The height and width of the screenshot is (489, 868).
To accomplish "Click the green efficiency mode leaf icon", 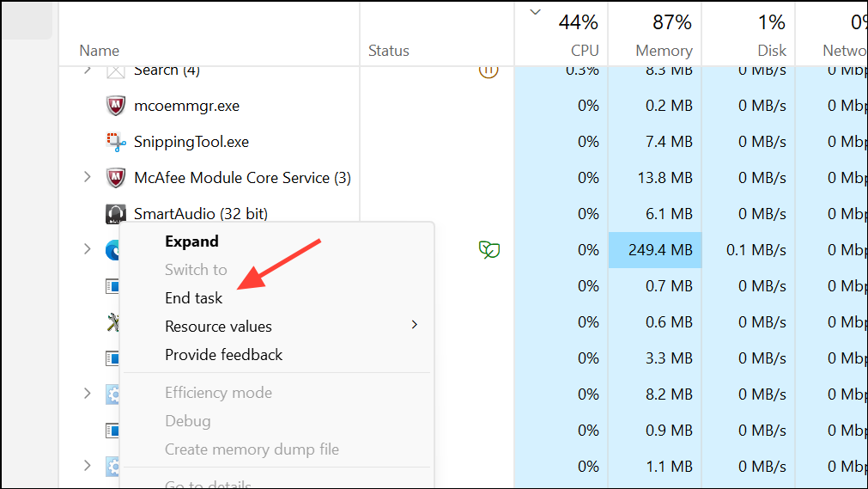I will 489,250.
